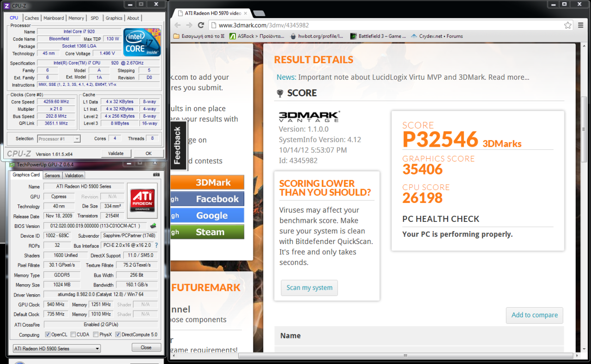Click the browser address bar URL
This screenshot has width=591, height=364.
point(264,25)
